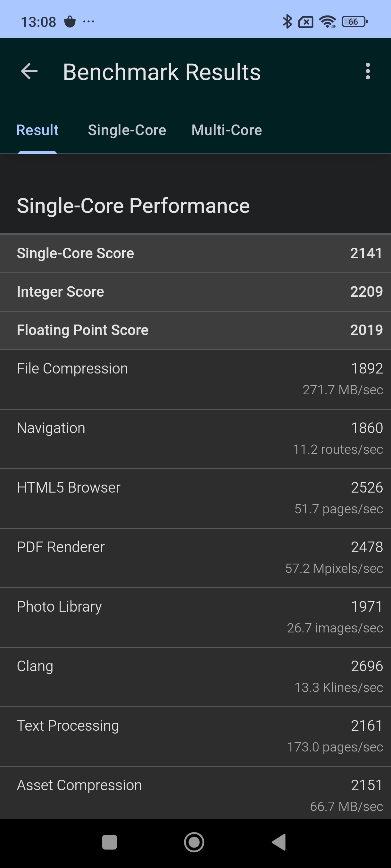Tap the clock in status bar
Viewport: 391px width, 868px height.
(38, 22)
